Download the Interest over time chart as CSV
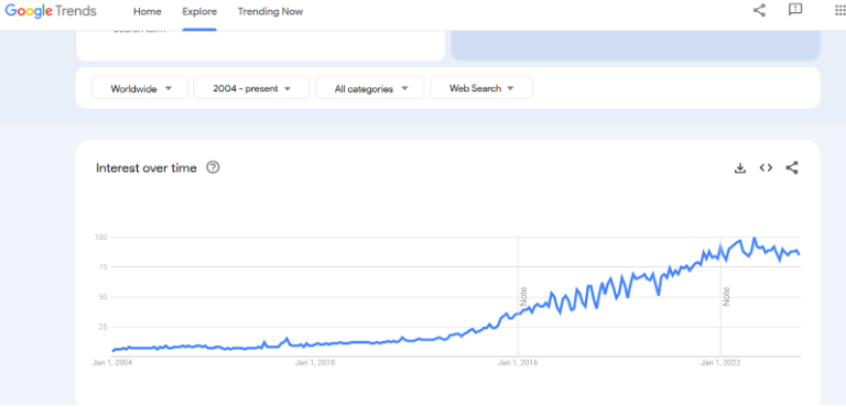 740,168
